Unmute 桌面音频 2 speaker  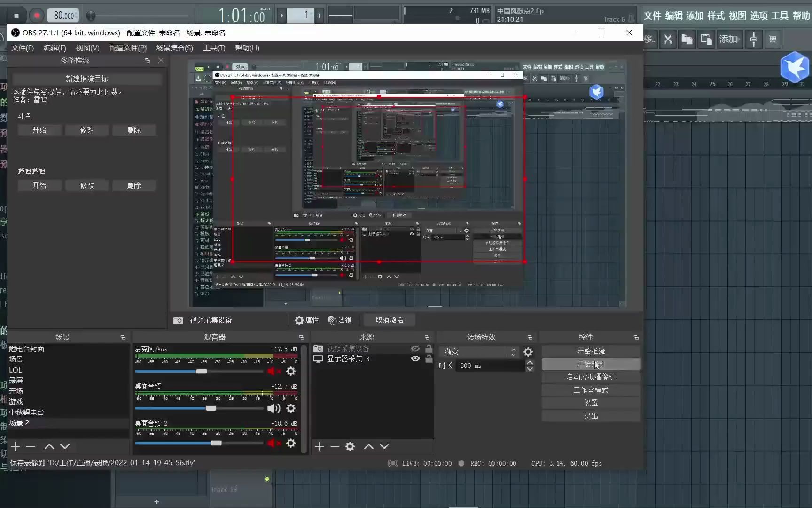273,443
